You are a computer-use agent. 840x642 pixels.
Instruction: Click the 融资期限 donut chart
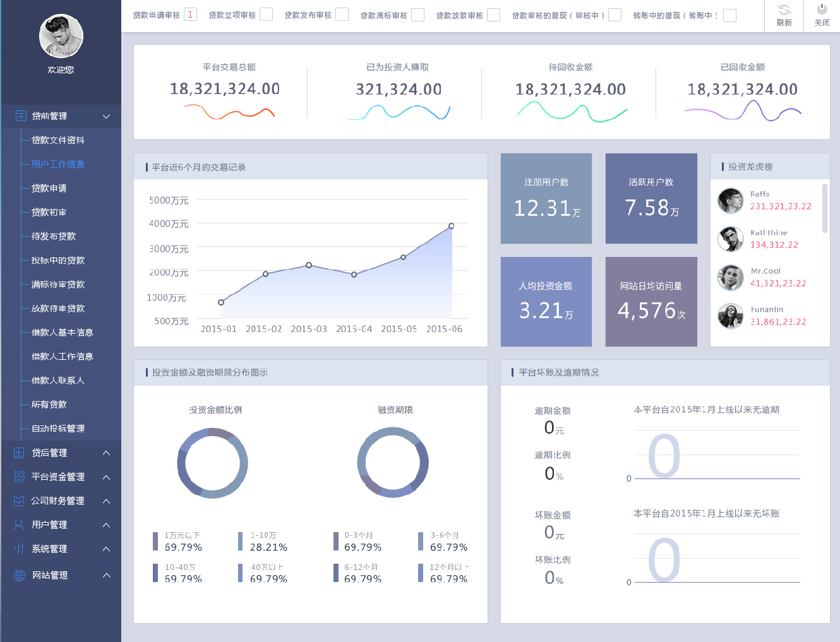point(393,463)
